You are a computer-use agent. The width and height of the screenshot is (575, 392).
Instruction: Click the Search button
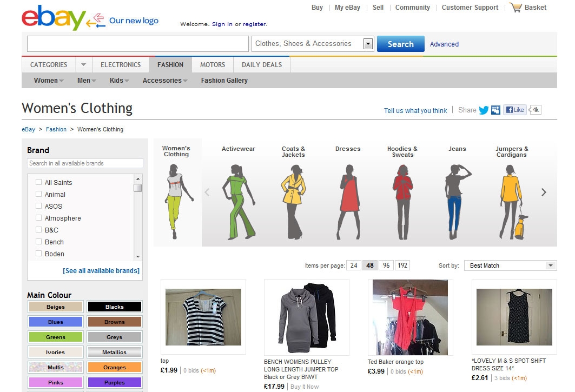click(400, 43)
